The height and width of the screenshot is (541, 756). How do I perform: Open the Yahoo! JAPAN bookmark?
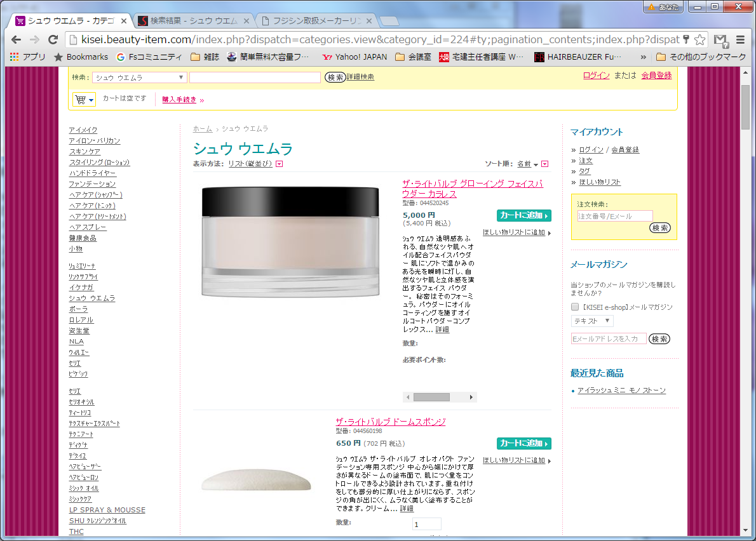click(x=354, y=57)
